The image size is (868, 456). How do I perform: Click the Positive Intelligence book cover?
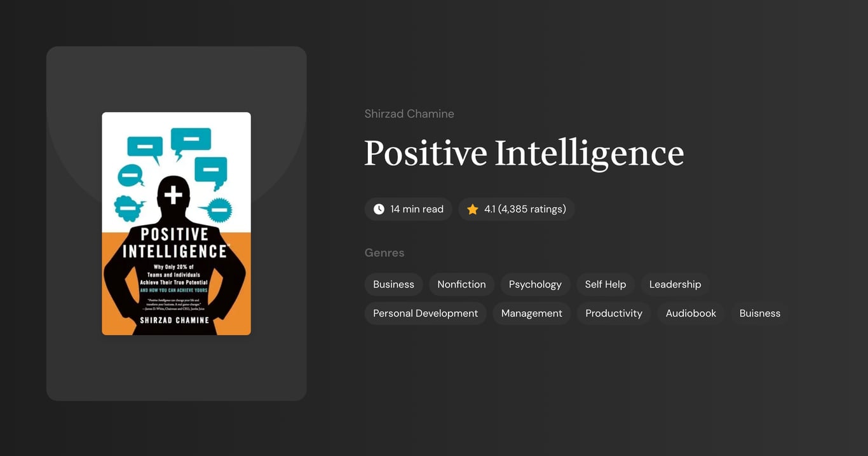click(x=176, y=223)
